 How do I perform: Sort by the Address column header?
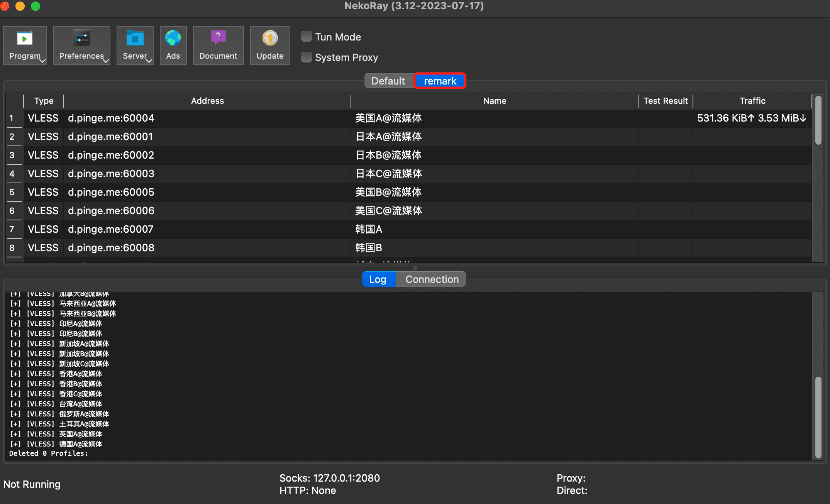pos(207,101)
